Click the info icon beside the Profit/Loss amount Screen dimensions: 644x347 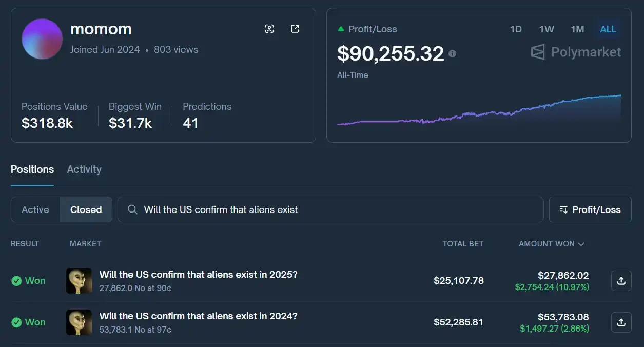[452, 53]
